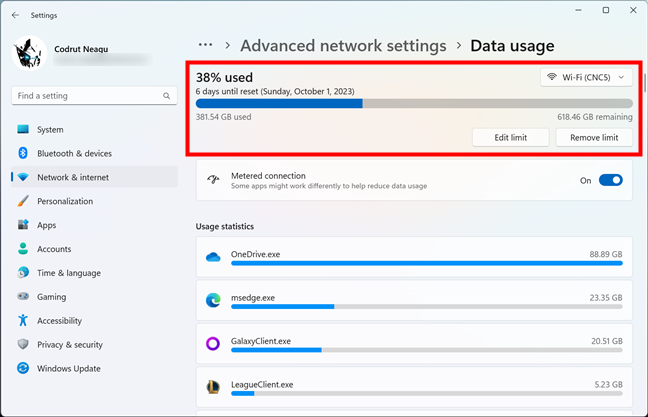The width and height of the screenshot is (648, 417).
Task: Expand the breadcrumb ellipsis menu
Action: (205, 45)
